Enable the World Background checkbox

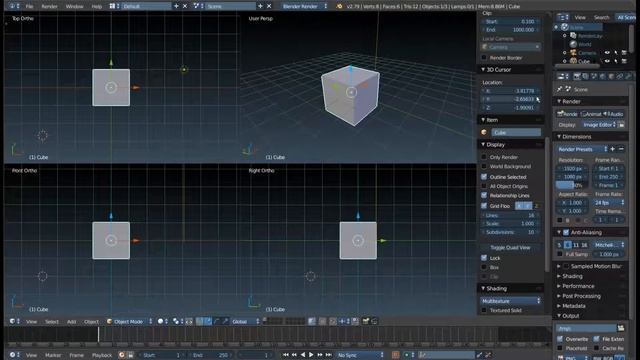pyautogui.click(x=484, y=166)
